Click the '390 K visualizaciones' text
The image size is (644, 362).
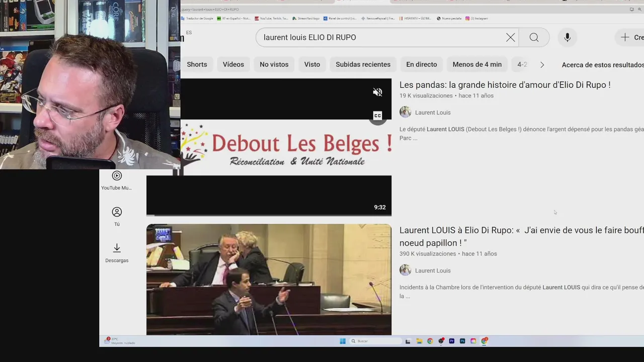pyautogui.click(x=428, y=254)
